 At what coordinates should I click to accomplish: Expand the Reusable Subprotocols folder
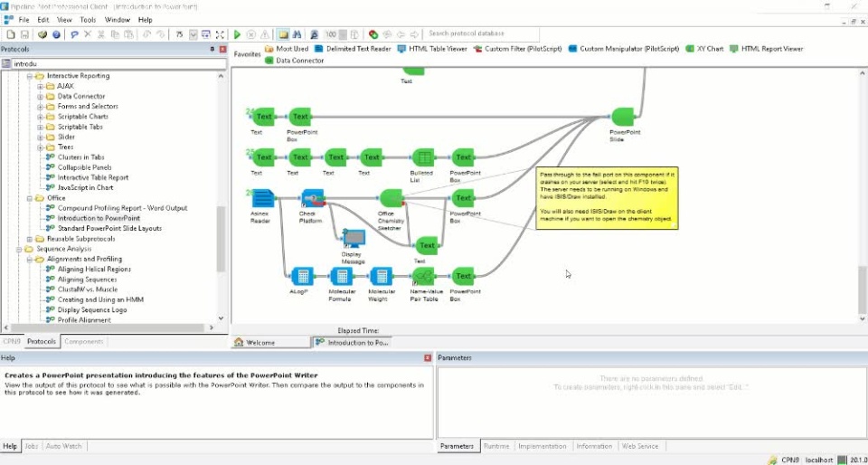coord(30,239)
